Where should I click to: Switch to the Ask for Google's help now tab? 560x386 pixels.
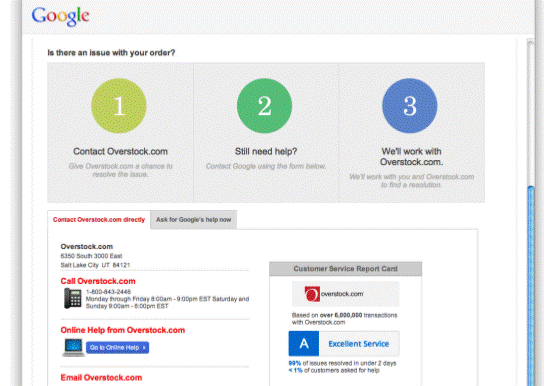(194, 220)
